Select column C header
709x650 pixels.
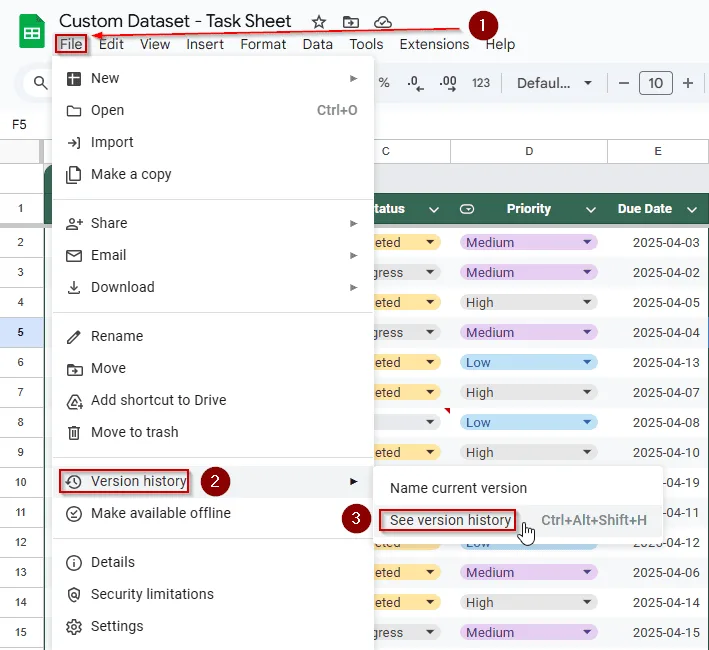click(x=386, y=151)
